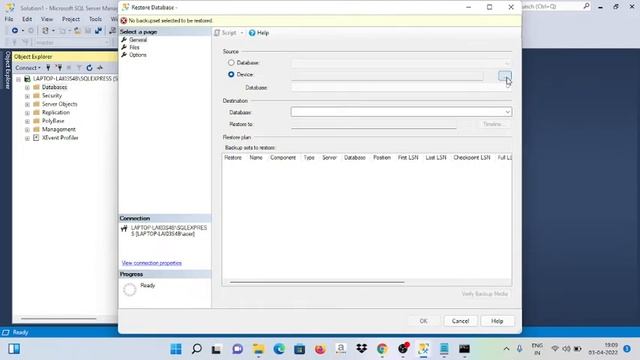Open Windows Search from taskbar
Image resolution: width=640 pixels, height=360 pixels.
coord(197,349)
